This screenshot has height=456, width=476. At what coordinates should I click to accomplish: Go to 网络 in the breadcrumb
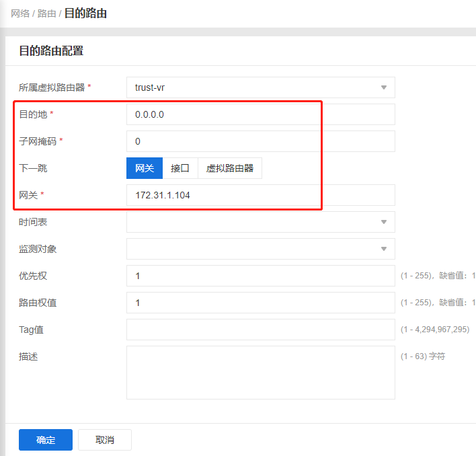[x=20, y=13]
